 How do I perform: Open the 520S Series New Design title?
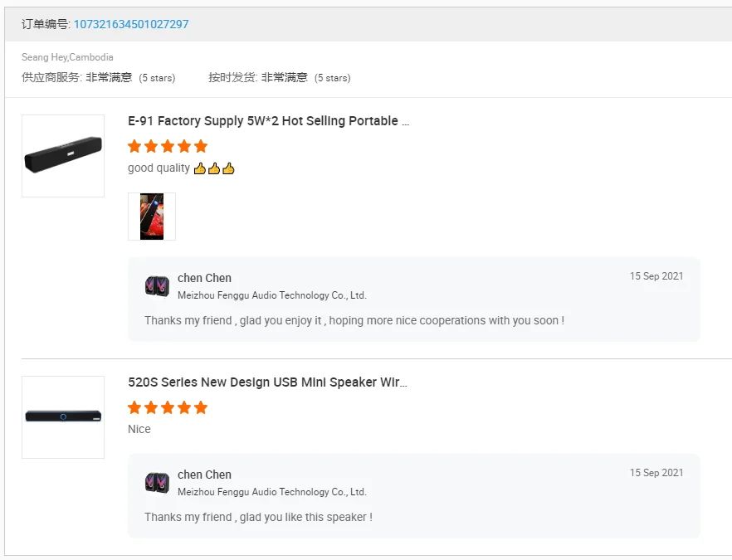click(x=267, y=382)
